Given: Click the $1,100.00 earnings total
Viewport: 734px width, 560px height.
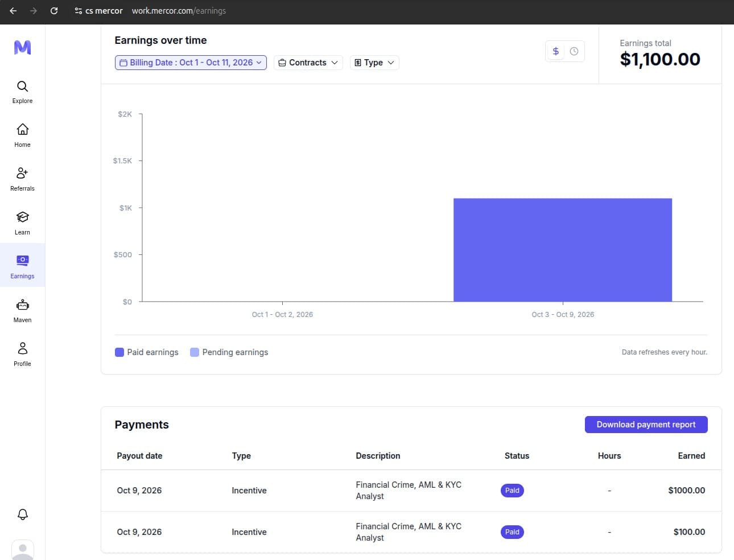Looking at the screenshot, I should 660,59.
